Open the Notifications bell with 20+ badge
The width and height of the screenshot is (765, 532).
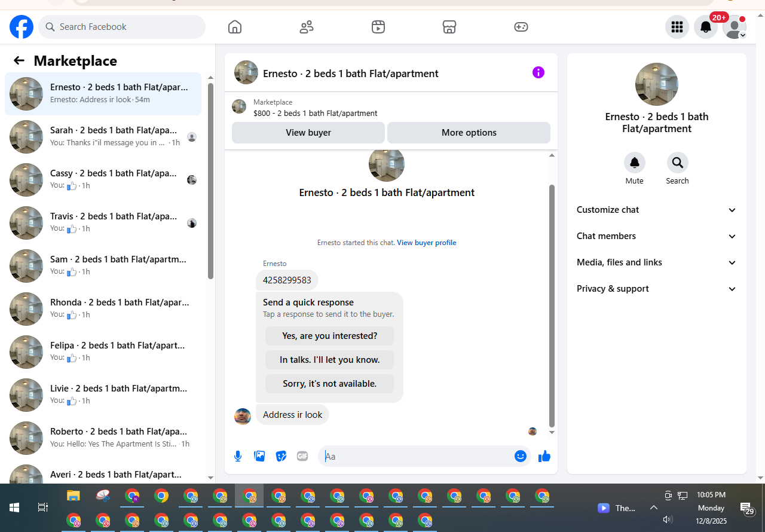(706, 27)
